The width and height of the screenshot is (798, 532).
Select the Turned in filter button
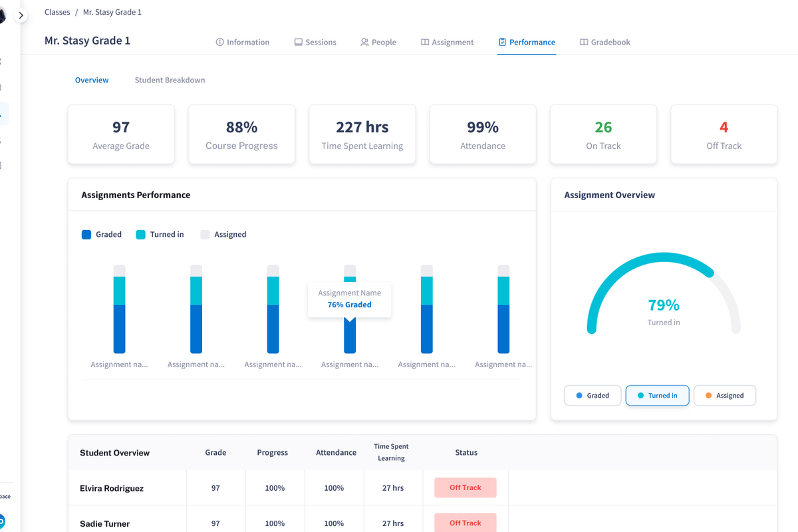(657, 396)
